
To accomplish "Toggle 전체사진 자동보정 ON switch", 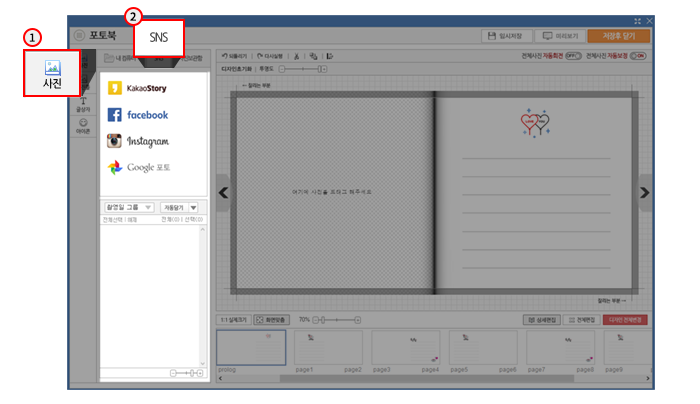I will (x=638, y=56).
